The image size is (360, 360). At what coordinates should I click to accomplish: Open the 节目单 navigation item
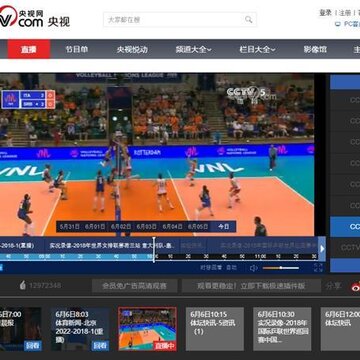(x=77, y=49)
